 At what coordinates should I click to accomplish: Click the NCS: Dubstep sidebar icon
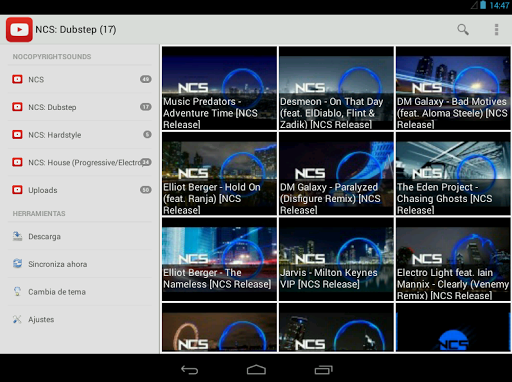point(17,107)
